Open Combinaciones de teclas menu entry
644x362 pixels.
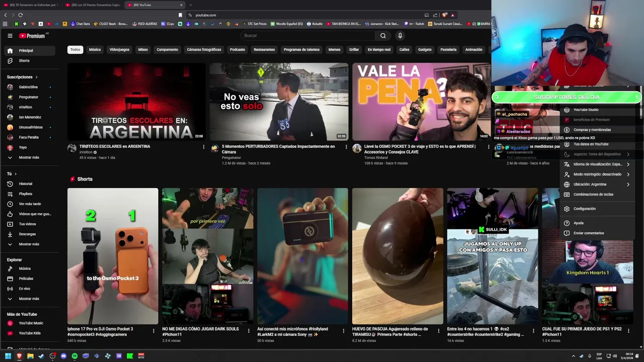tap(597, 194)
